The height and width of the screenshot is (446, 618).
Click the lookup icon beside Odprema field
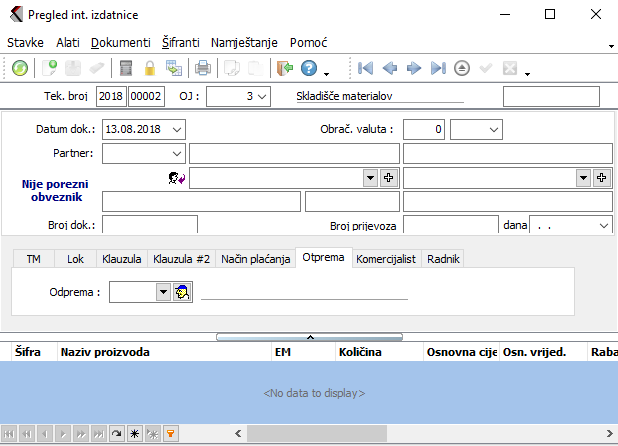182,292
